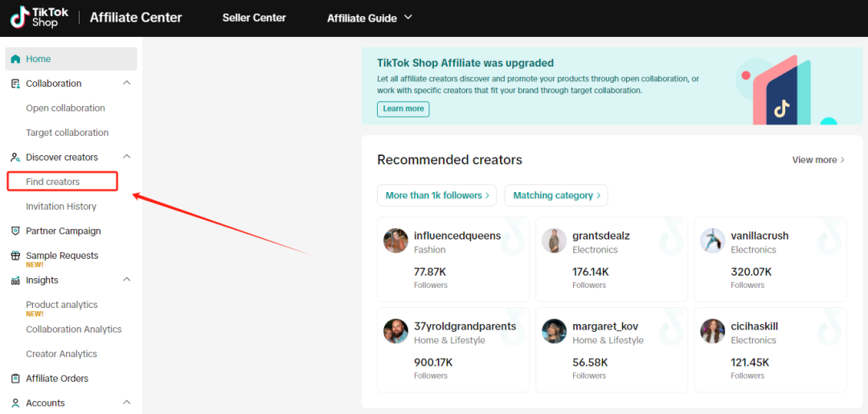Click the Home icon in sidebar
Viewport: 868px width, 414px height.
point(16,59)
